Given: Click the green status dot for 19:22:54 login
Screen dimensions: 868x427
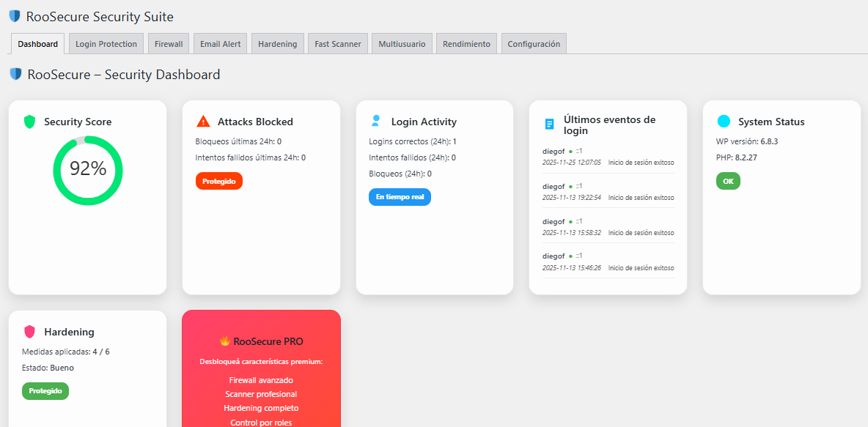Looking at the screenshot, I should pos(571,186).
